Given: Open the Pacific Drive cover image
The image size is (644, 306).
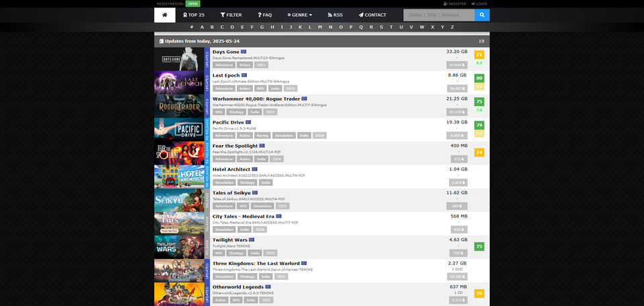Looking at the screenshot, I should coord(179,130).
